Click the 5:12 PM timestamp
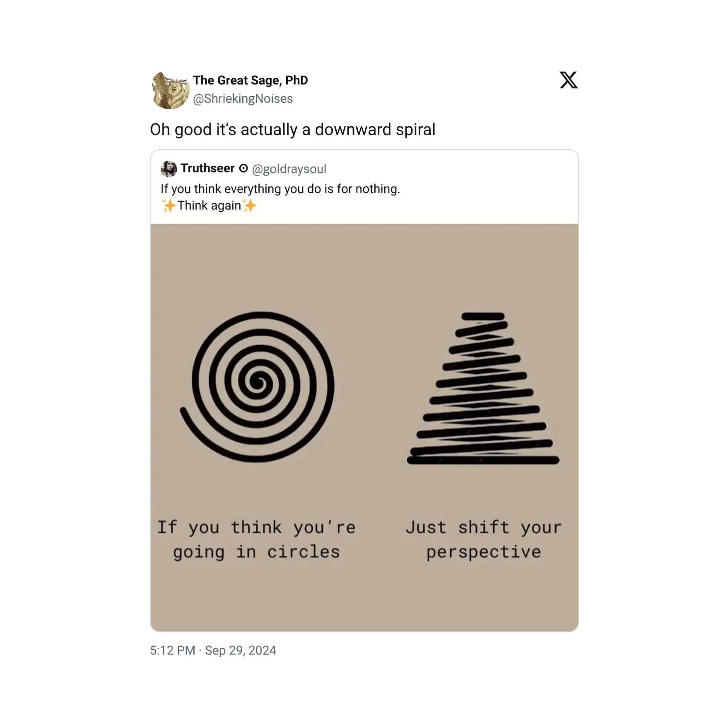The width and height of the screenshot is (728, 728). (x=173, y=650)
